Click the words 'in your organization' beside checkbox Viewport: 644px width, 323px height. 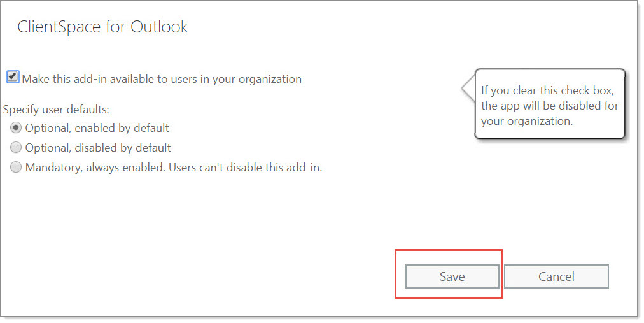coord(251,79)
